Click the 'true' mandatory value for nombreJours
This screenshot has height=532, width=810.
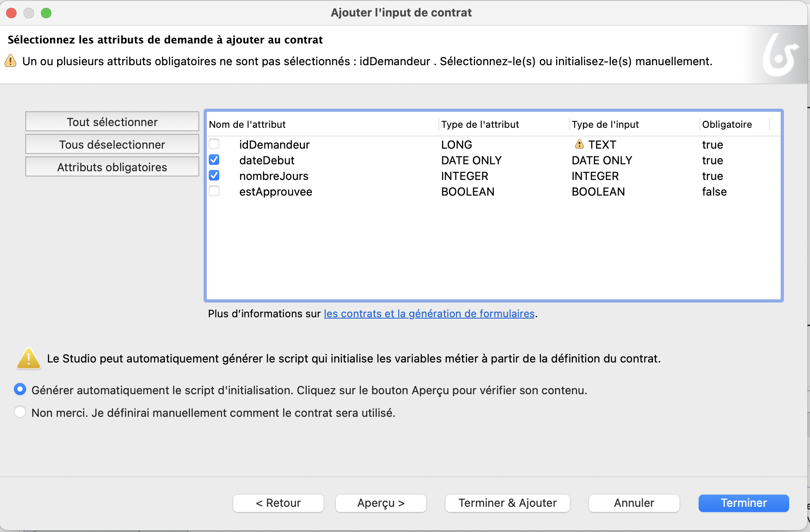(713, 176)
